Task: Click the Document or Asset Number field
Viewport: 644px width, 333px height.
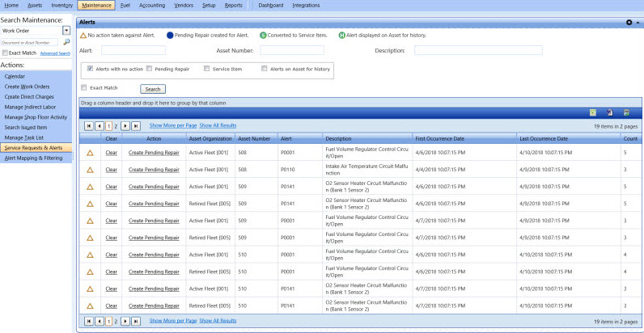Action: pos(29,42)
